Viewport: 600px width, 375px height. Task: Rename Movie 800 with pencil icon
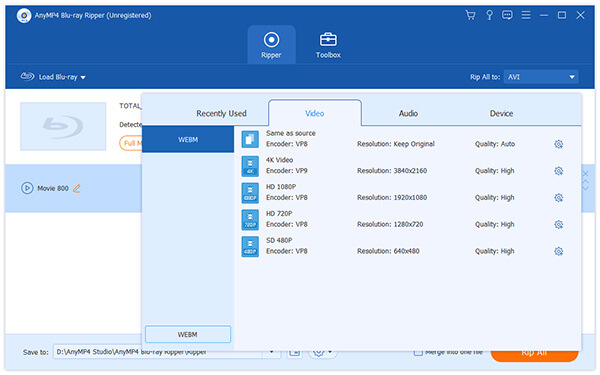tap(77, 188)
